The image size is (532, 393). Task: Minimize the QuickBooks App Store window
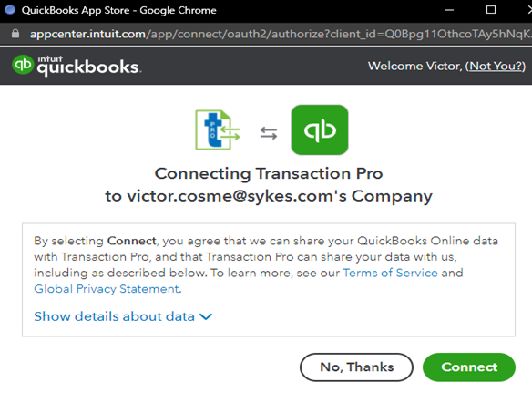[x=449, y=10]
